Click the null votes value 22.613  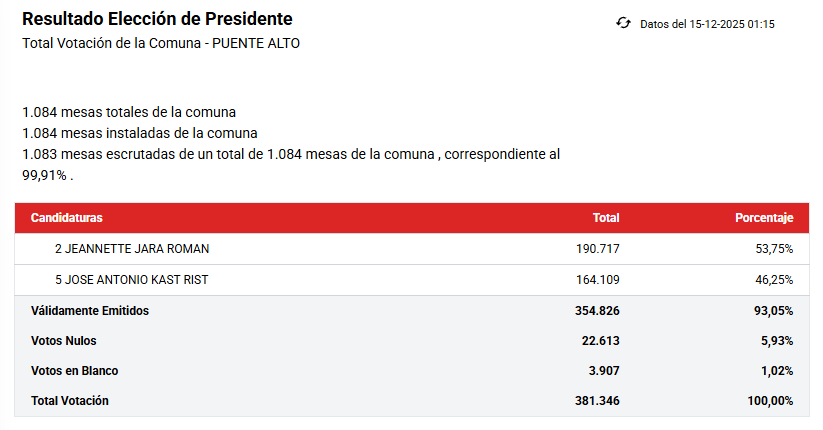pos(600,341)
